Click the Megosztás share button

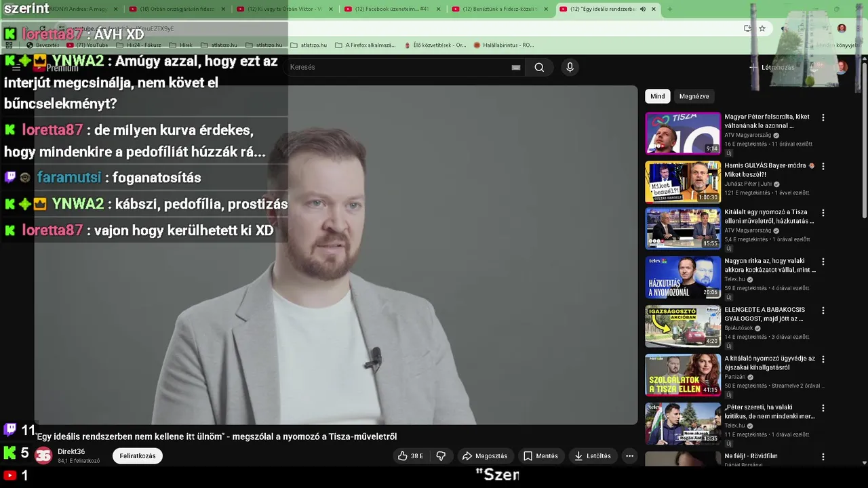[x=485, y=456]
